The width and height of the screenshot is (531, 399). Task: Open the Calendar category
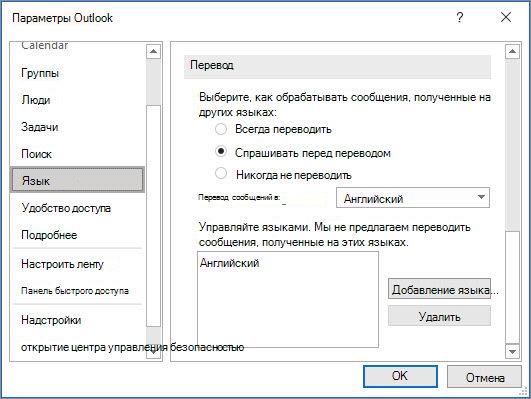[45, 46]
